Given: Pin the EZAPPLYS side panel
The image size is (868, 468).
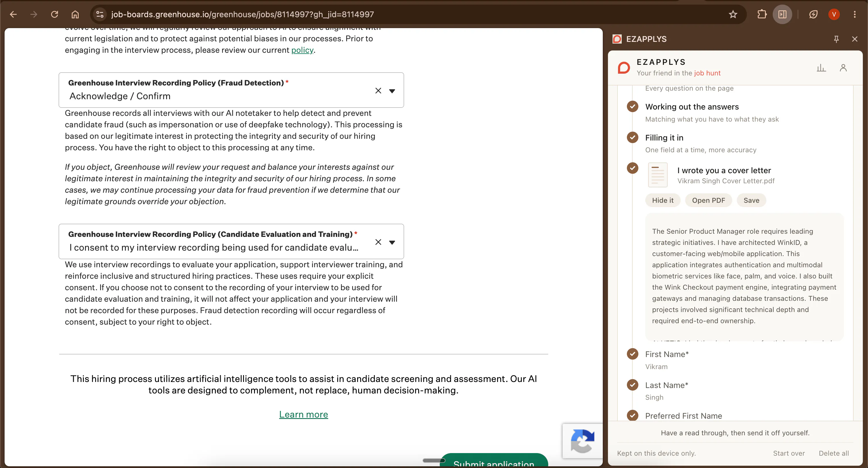Looking at the screenshot, I should [x=836, y=39].
